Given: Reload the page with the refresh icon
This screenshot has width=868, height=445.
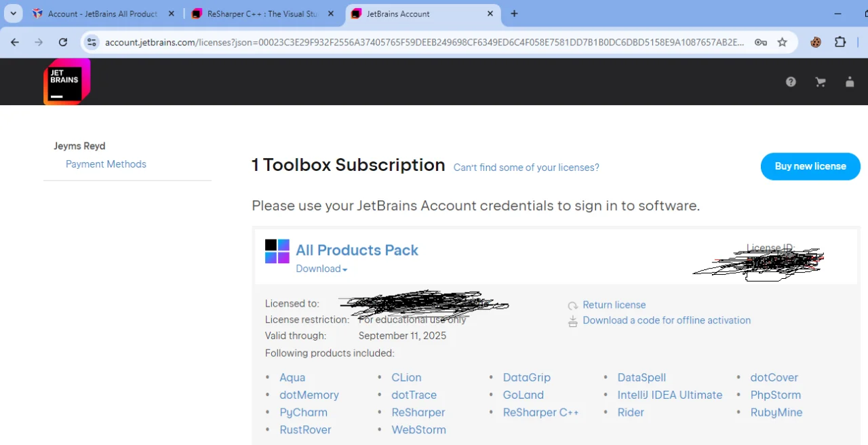Looking at the screenshot, I should coord(63,42).
